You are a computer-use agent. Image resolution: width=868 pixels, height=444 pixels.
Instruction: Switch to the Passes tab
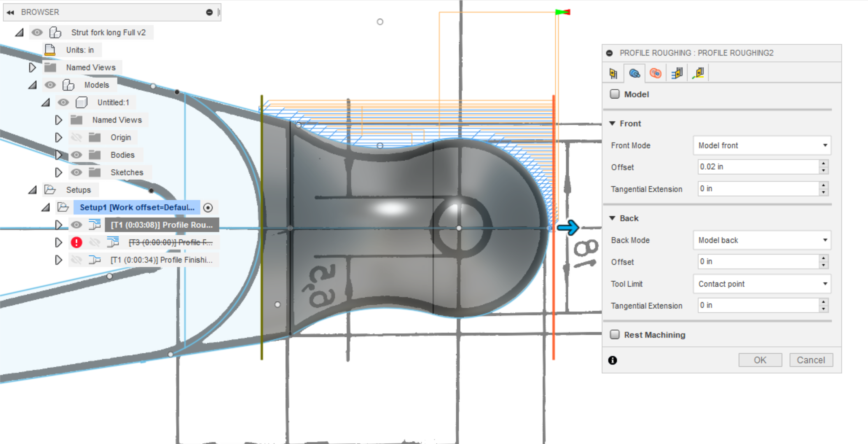pos(677,73)
